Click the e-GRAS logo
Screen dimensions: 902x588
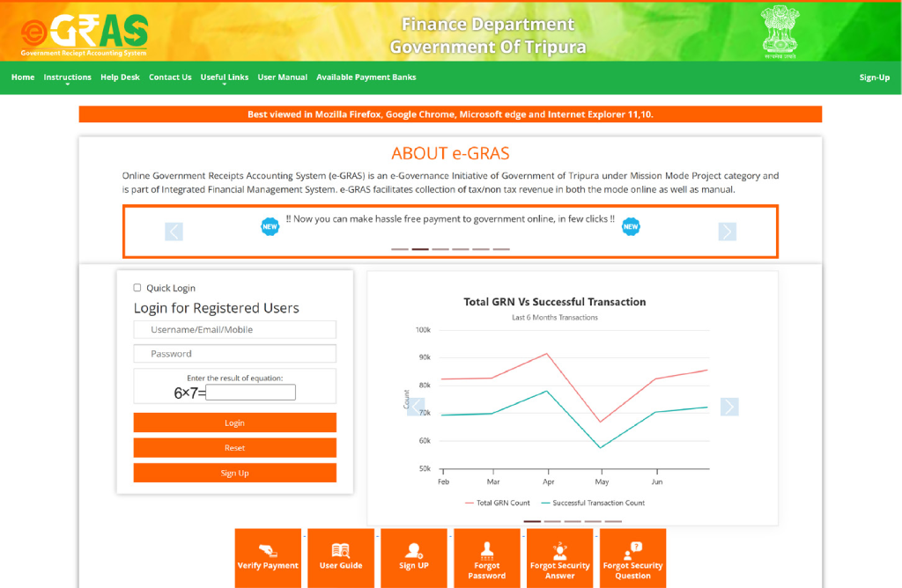85,34
